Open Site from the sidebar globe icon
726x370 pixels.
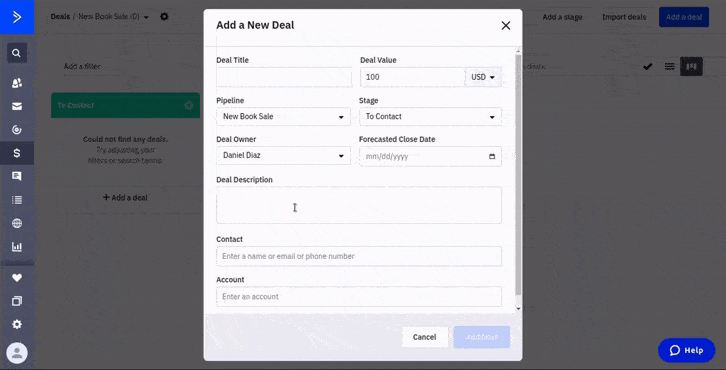[x=17, y=223]
